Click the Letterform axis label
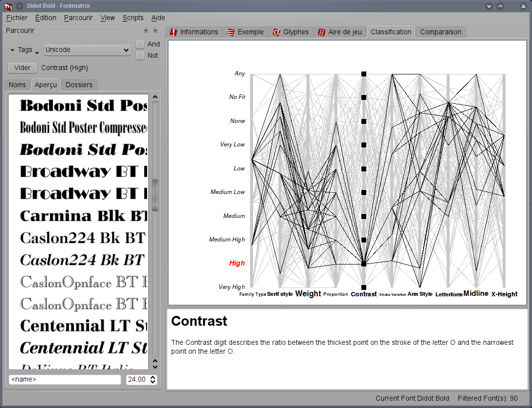This screenshot has height=408, width=532. coord(449,294)
